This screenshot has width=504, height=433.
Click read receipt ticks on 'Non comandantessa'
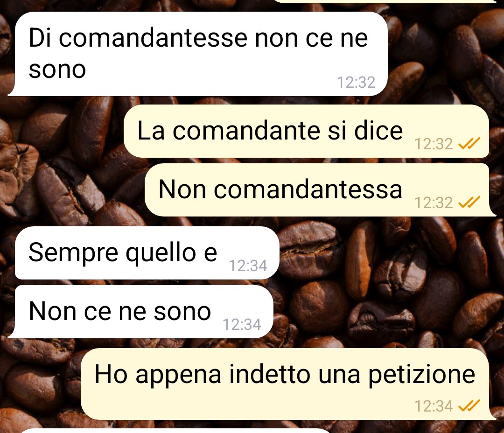point(469,202)
